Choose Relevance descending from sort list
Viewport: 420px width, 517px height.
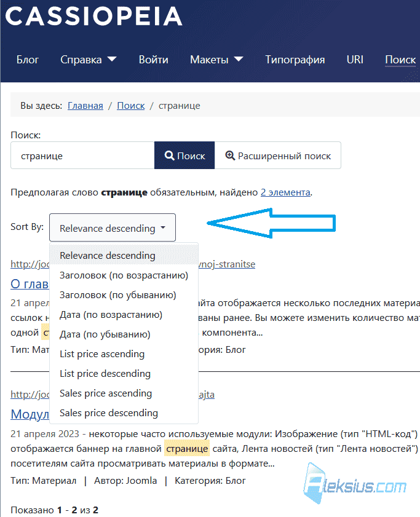coord(124,255)
